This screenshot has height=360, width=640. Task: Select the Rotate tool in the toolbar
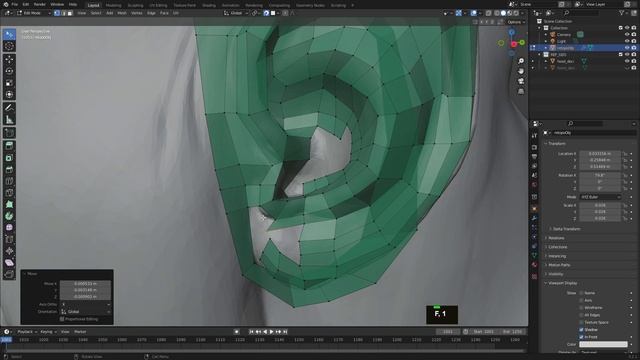(9, 71)
